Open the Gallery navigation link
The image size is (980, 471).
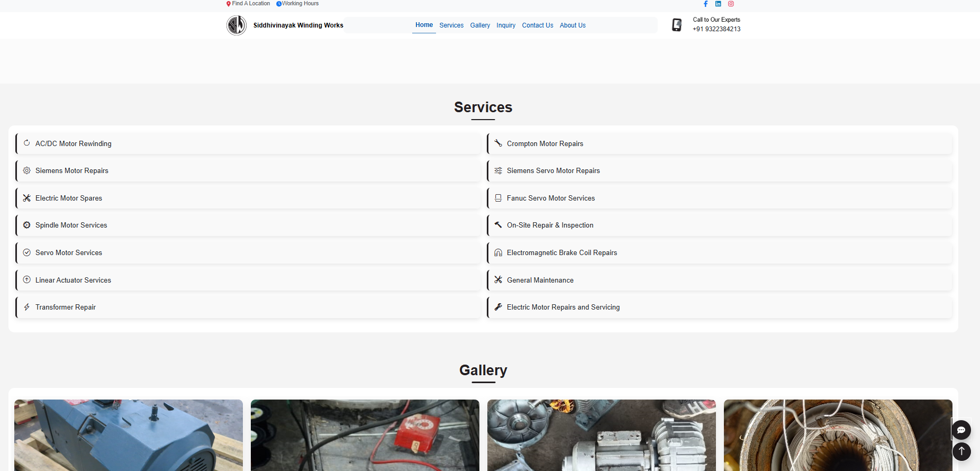coord(480,25)
